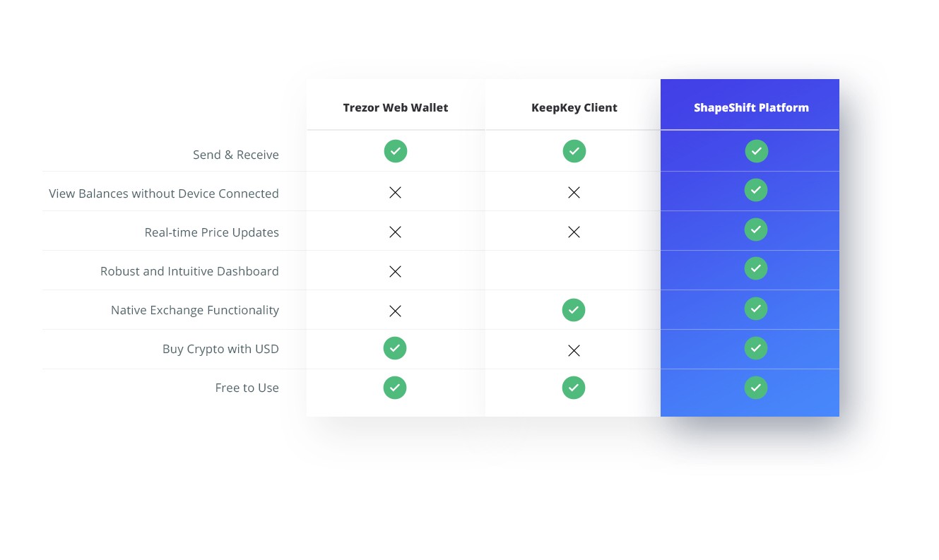Click KeepKey's X for Buy Crypto with USD
Image resolution: width=939 pixels, height=560 pixels.
574,351
